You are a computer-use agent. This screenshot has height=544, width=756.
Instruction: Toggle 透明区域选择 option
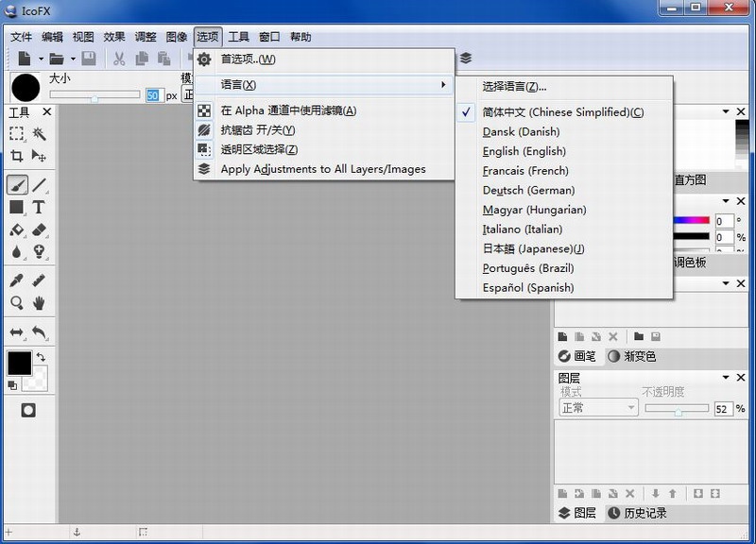(323, 149)
